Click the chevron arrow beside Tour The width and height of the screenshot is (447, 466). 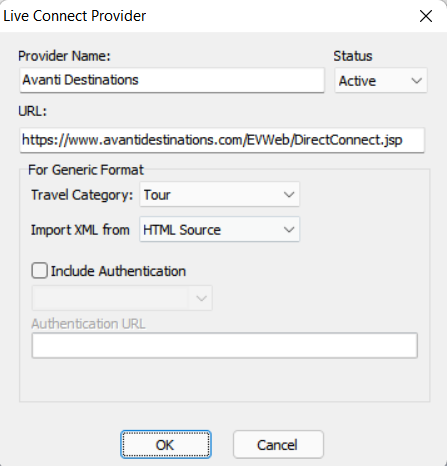coord(289,195)
